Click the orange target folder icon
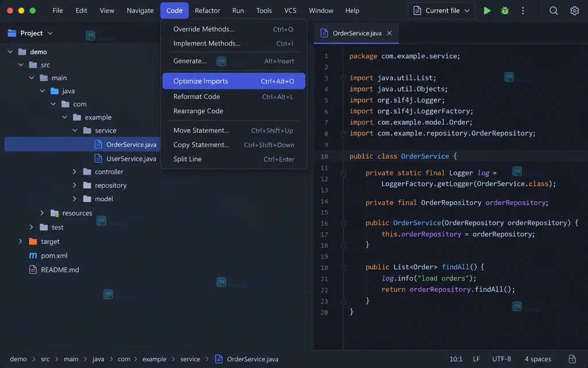 [x=33, y=241]
